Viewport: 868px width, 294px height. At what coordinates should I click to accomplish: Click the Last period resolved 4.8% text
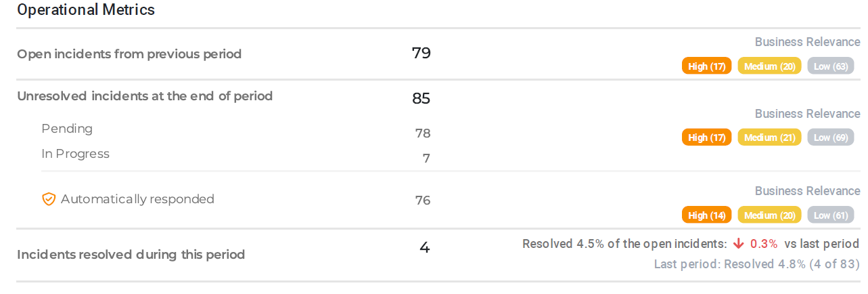coord(756,264)
